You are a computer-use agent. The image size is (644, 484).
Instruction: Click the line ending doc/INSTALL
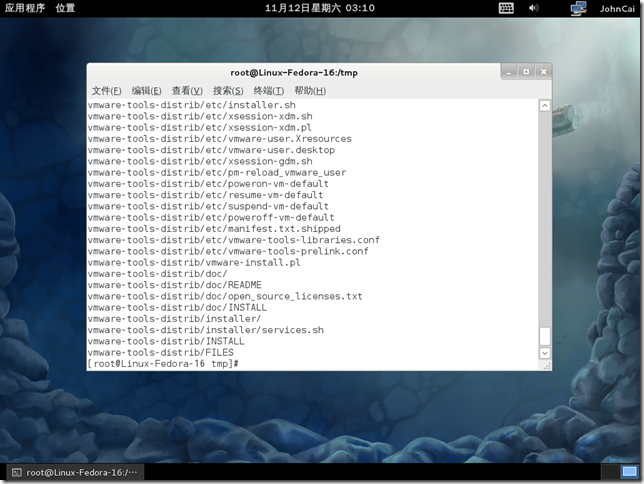click(x=177, y=307)
